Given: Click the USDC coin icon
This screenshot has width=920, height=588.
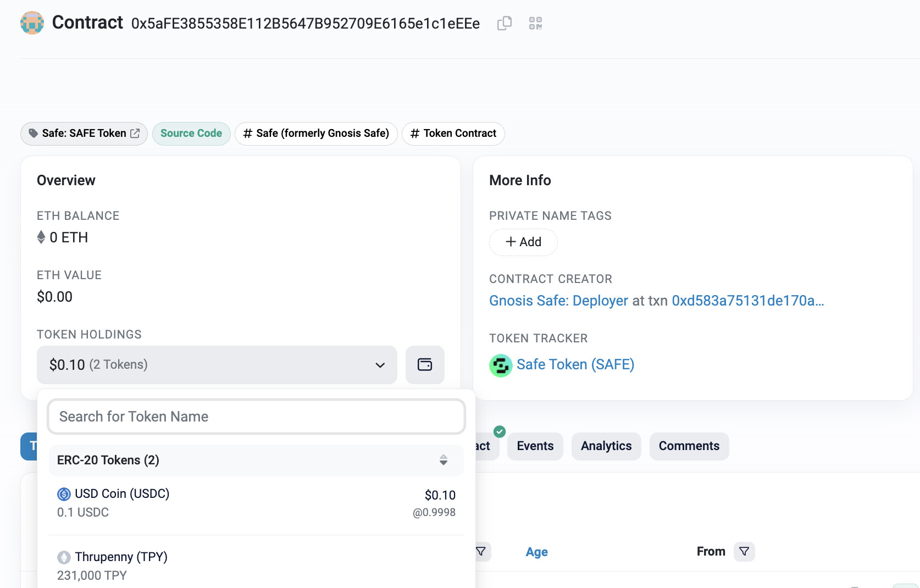Looking at the screenshot, I should [x=64, y=494].
